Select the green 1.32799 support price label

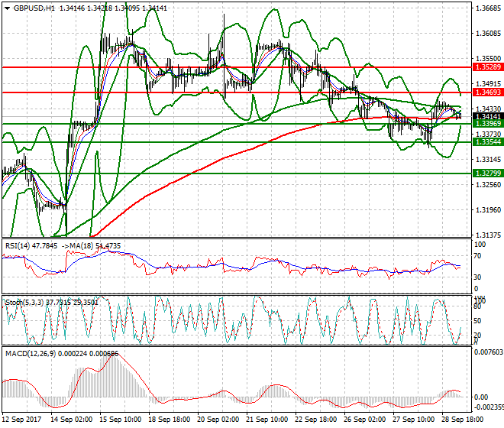[x=488, y=173]
